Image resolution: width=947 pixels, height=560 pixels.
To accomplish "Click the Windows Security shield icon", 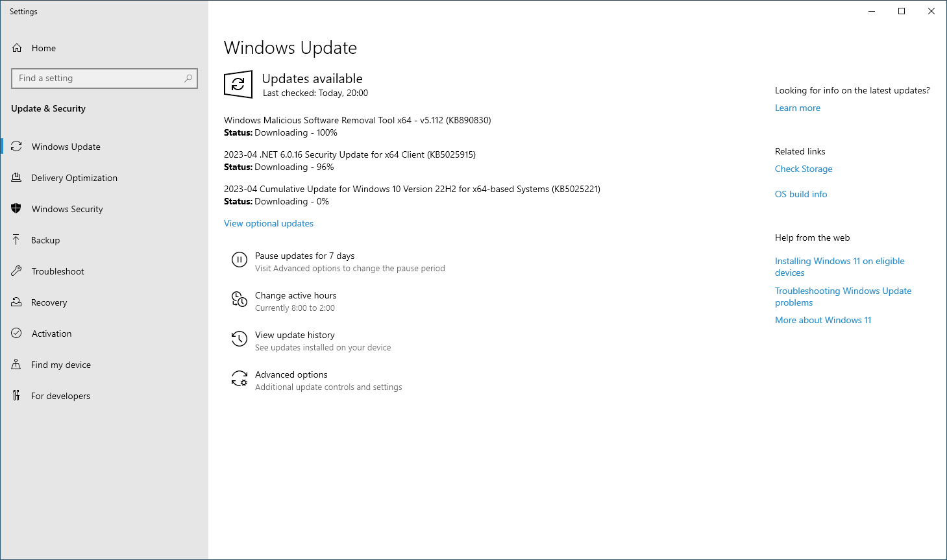I will tap(17, 209).
